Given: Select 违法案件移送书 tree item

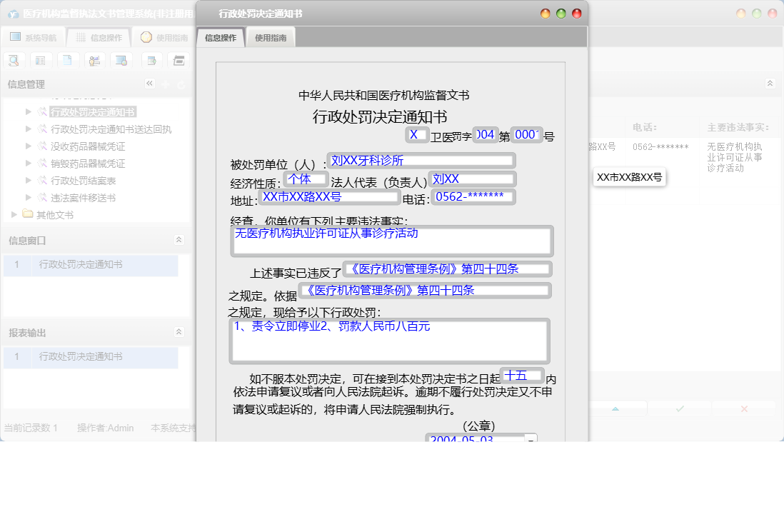Looking at the screenshot, I should [83, 198].
